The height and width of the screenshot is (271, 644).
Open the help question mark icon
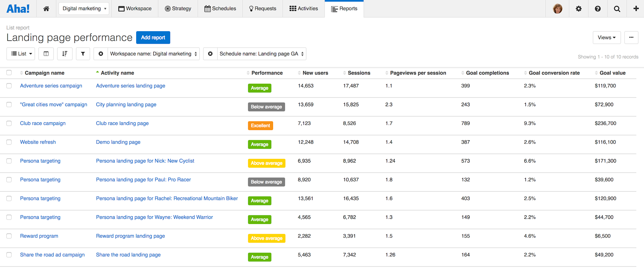[598, 9]
